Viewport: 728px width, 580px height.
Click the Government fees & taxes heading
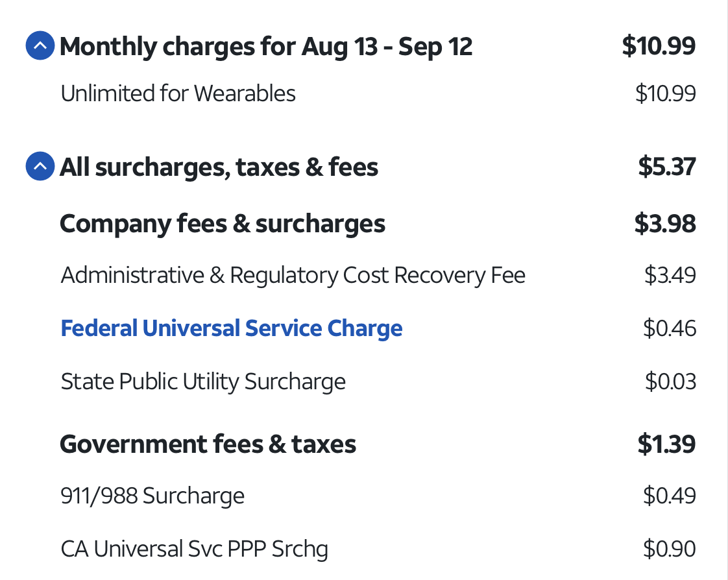pos(208,444)
